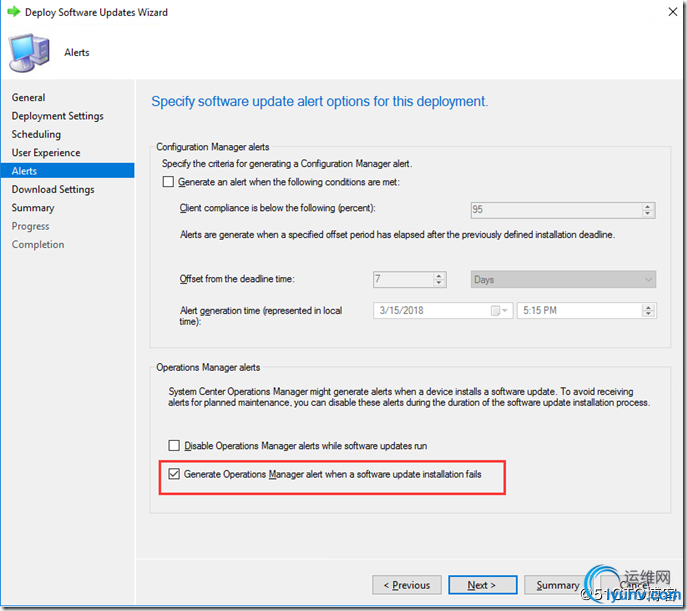Decrease the offset from deadline value
This screenshot has width=687, height=611.
tap(439, 283)
